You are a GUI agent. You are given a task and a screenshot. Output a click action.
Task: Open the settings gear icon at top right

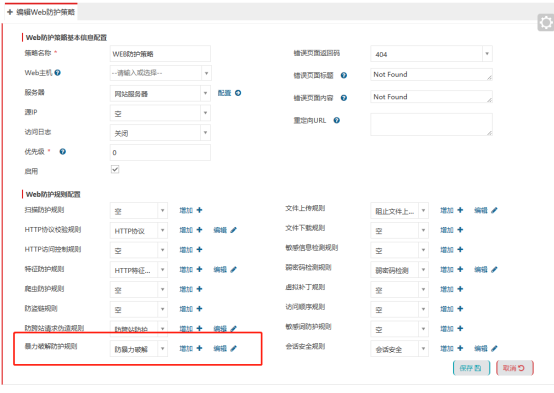coord(546,23)
